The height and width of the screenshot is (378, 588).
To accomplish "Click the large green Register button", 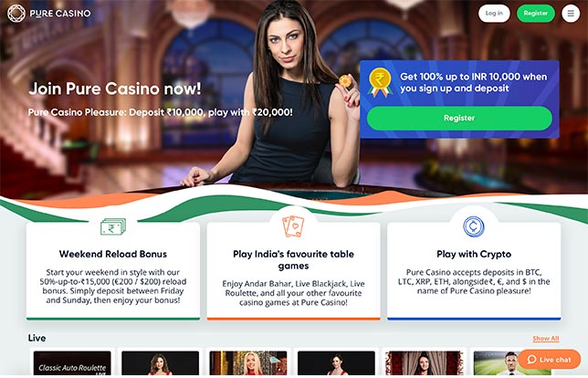I will (x=459, y=118).
